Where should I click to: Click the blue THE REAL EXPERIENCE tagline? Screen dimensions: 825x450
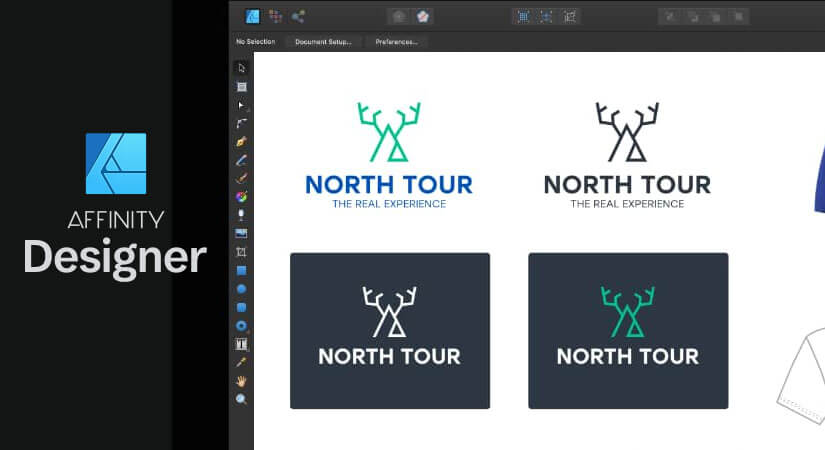[x=389, y=204]
